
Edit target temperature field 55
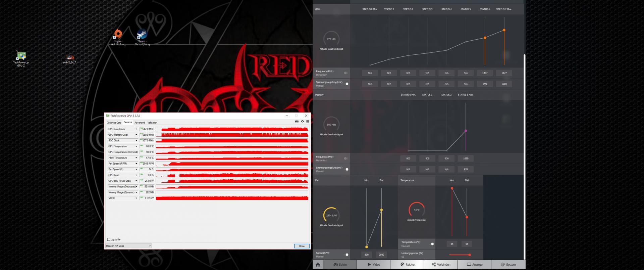point(467,244)
